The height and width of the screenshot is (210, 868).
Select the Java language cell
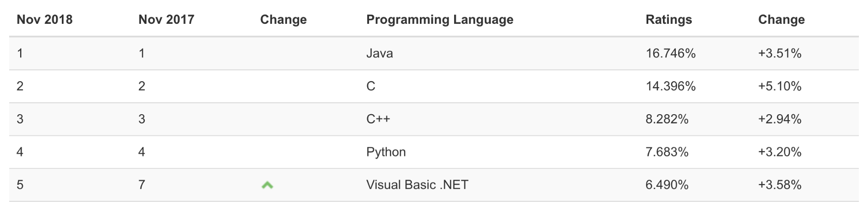(x=380, y=53)
